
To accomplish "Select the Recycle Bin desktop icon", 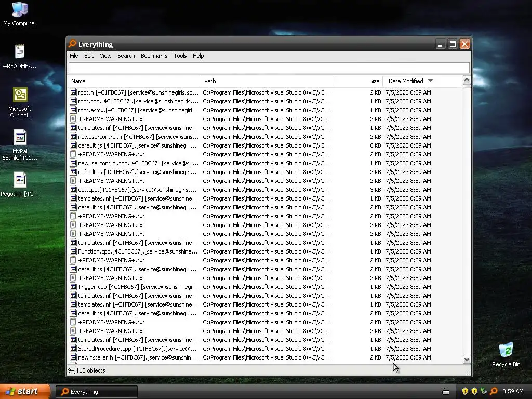I will pyautogui.click(x=506, y=354).
